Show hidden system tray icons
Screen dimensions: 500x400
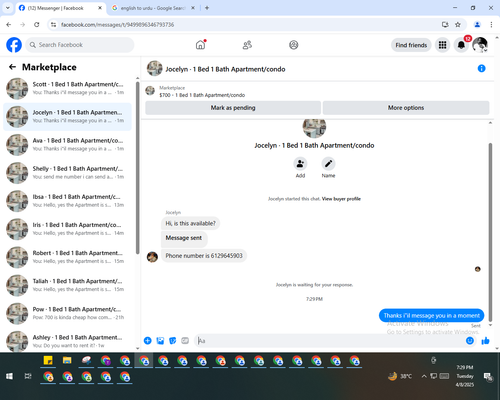[x=424, y=376]
